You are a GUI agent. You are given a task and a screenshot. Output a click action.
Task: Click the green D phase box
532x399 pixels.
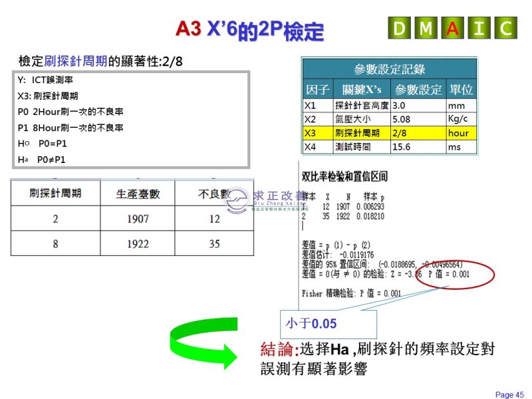coord(399,28)
